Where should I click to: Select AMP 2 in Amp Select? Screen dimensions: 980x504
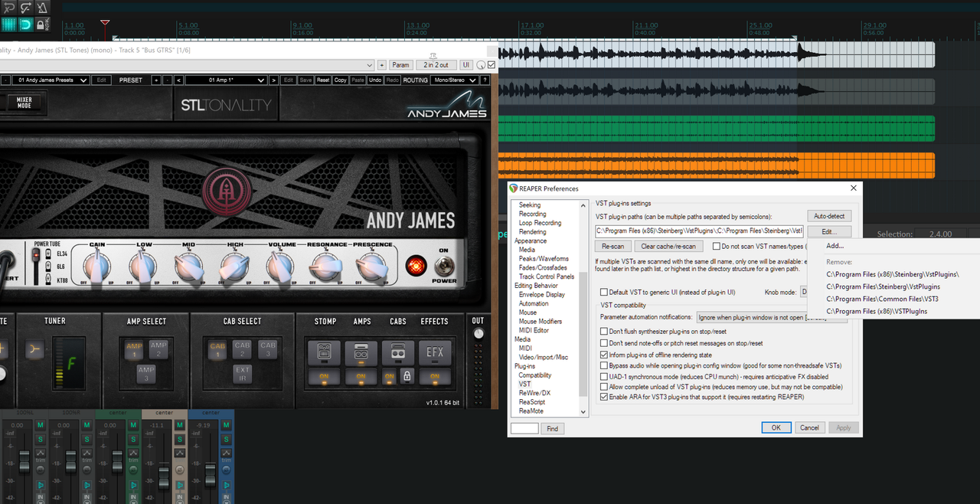158,349
